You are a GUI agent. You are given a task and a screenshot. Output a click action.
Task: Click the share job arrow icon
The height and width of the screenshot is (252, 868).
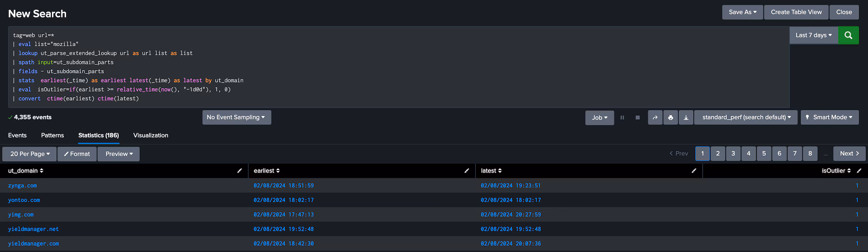pyautogui.click(x=655, y=118)
